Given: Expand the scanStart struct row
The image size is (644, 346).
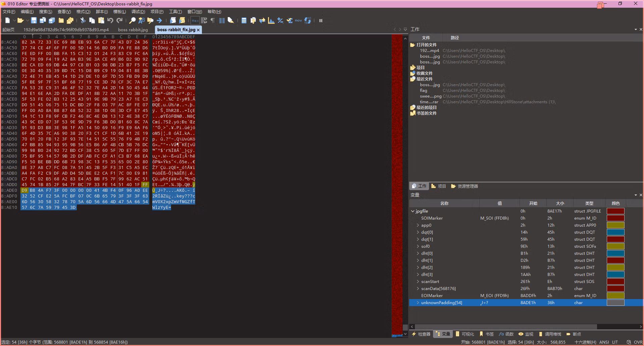Looking at the screenshot, I should (418, 282).
